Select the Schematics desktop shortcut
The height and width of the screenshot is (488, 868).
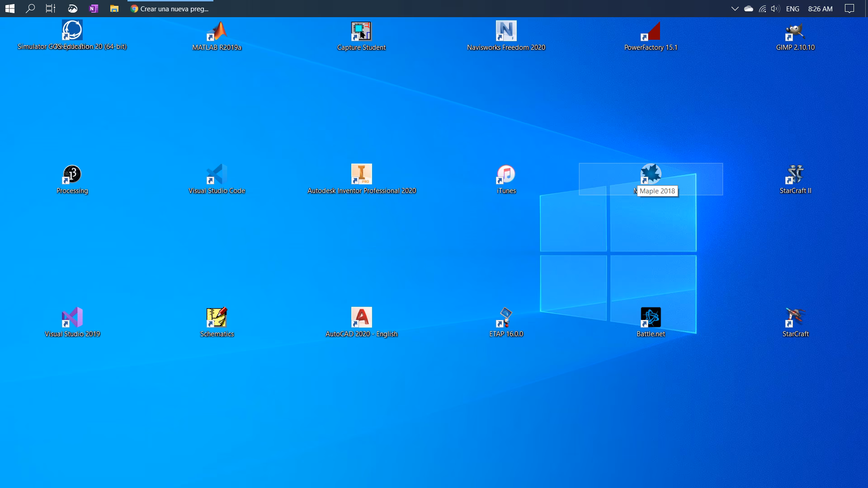[x=217, y=323]
